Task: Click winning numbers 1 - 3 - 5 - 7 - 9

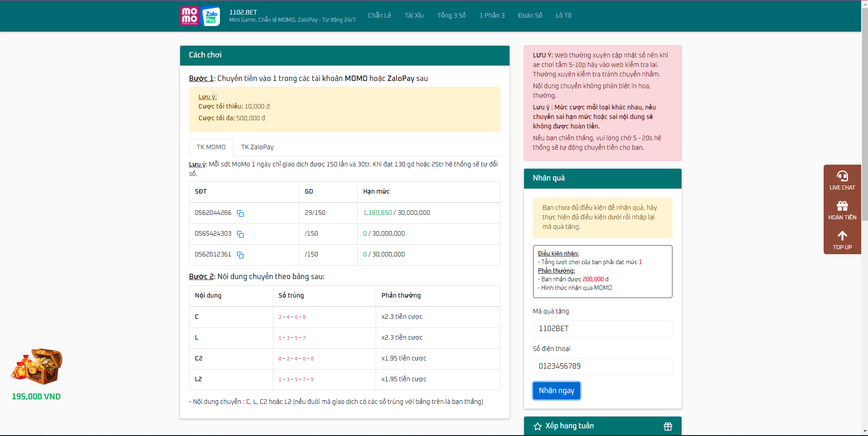Action: tap(296, 380)
